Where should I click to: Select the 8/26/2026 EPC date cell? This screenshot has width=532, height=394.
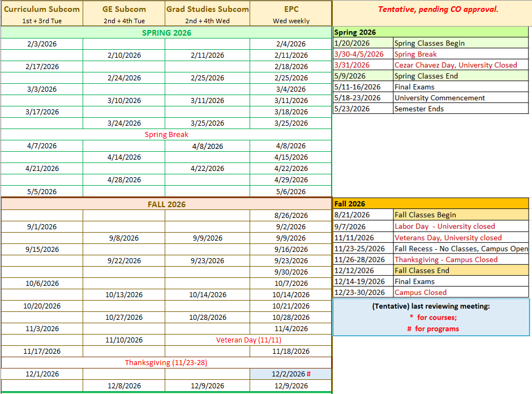point(291,216)
